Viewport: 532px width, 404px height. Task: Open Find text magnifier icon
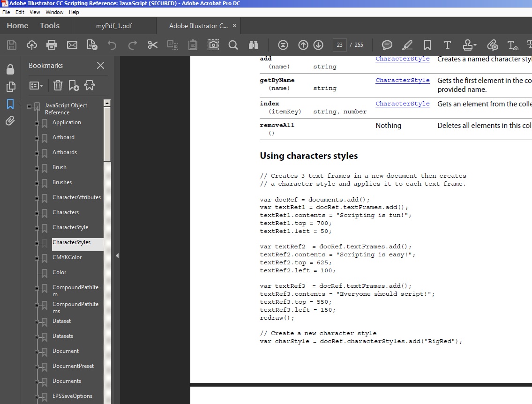pos(233,45)
